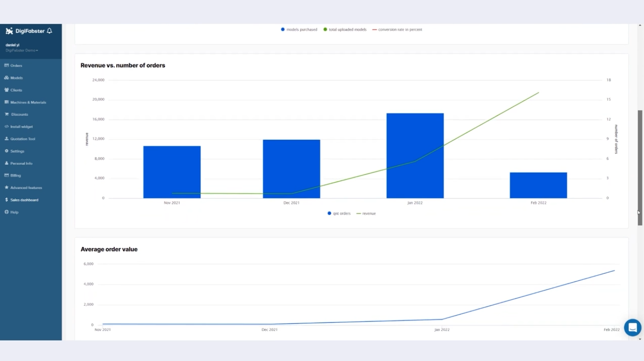Screen dimensions: 644x361
Task: Click the Orders card icon in sidebar
Action: point(7,65)
